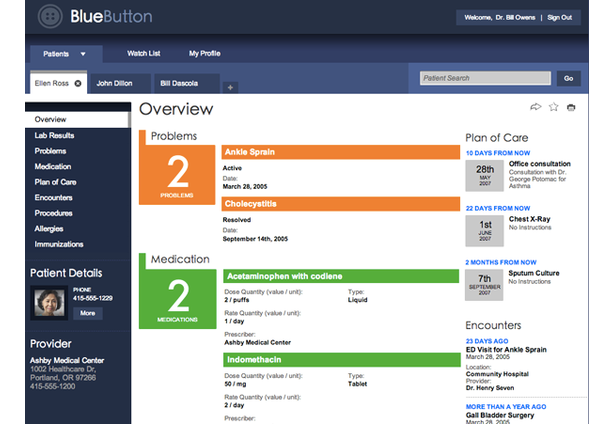Click the BlueButton round logo icon

click(x=50, y=16)
